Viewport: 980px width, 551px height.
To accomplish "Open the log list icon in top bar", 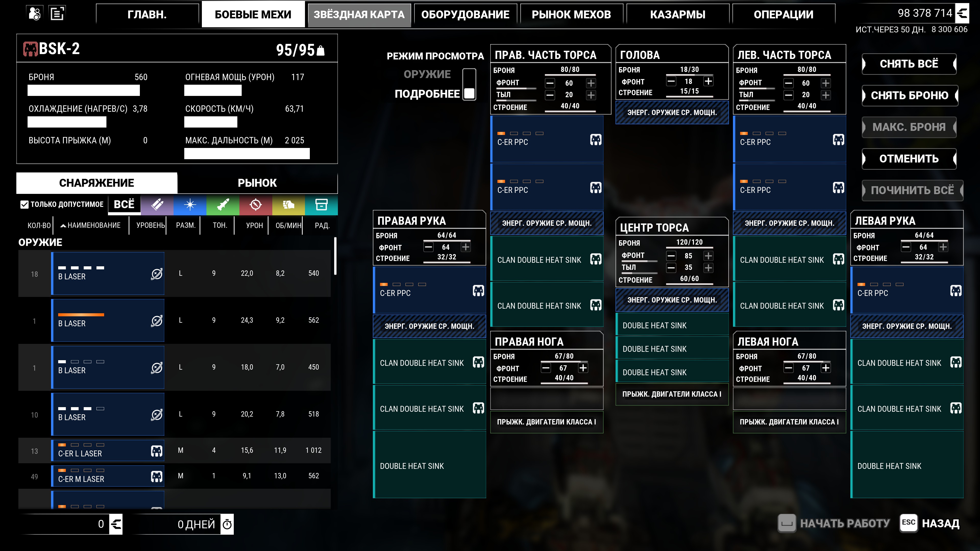I will [57, 14].
